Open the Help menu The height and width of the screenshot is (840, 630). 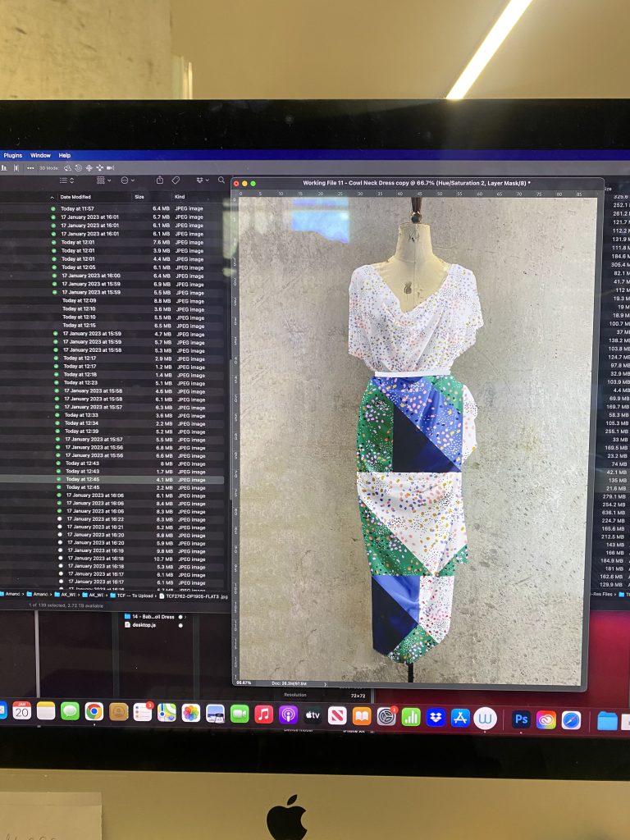point(64,155)
